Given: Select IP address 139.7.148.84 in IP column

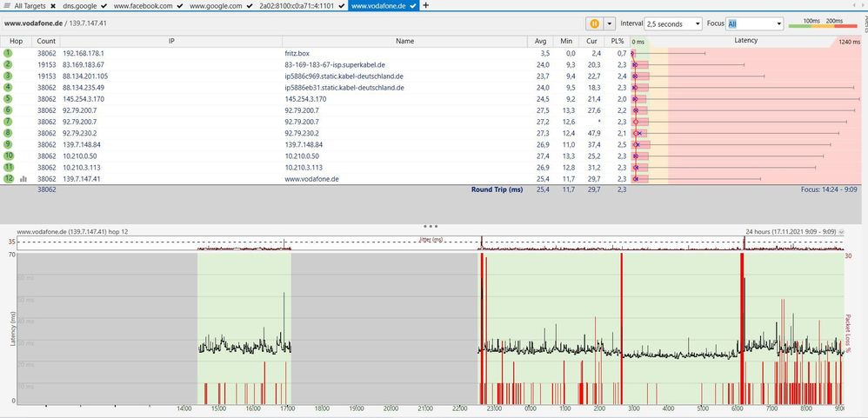Looking at the screenshot, I should point(82,144).
